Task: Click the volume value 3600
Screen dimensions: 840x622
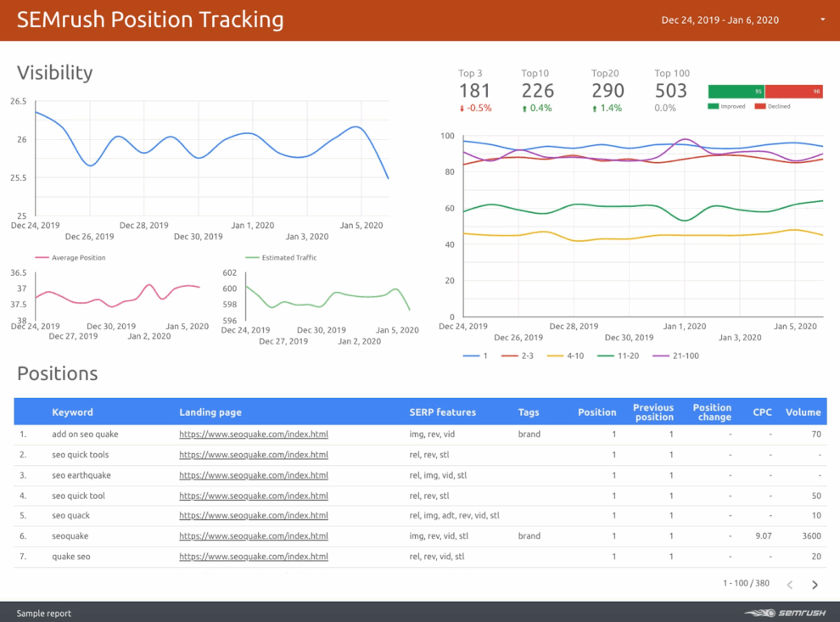Action: pyautogui.click(x=812, y=535)
